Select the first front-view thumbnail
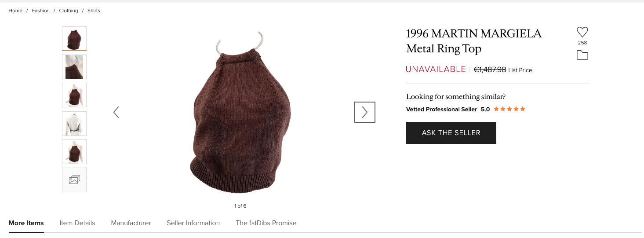 [x=74, y=39]
